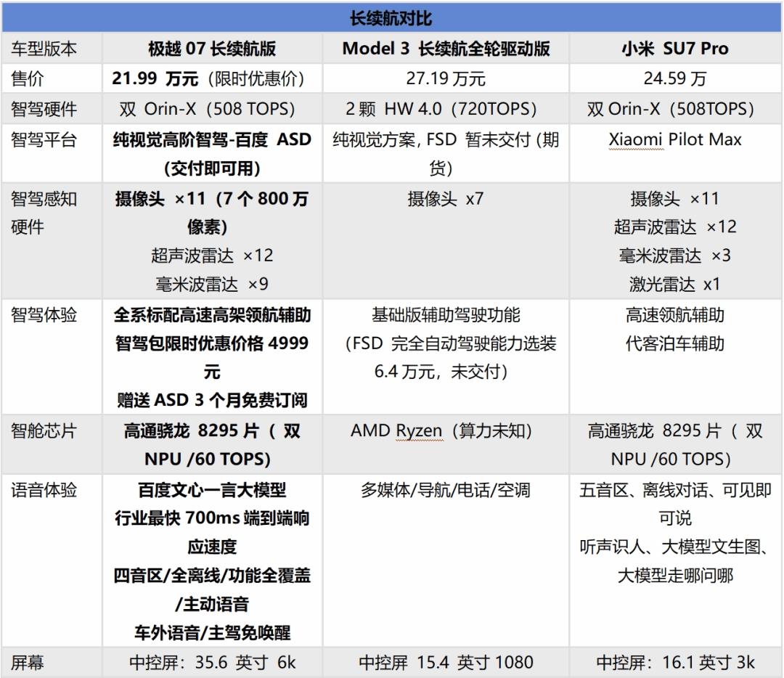
Task: Select the AMD Ryzen (算力未知) cell
Action: click(x=446, y=444)
